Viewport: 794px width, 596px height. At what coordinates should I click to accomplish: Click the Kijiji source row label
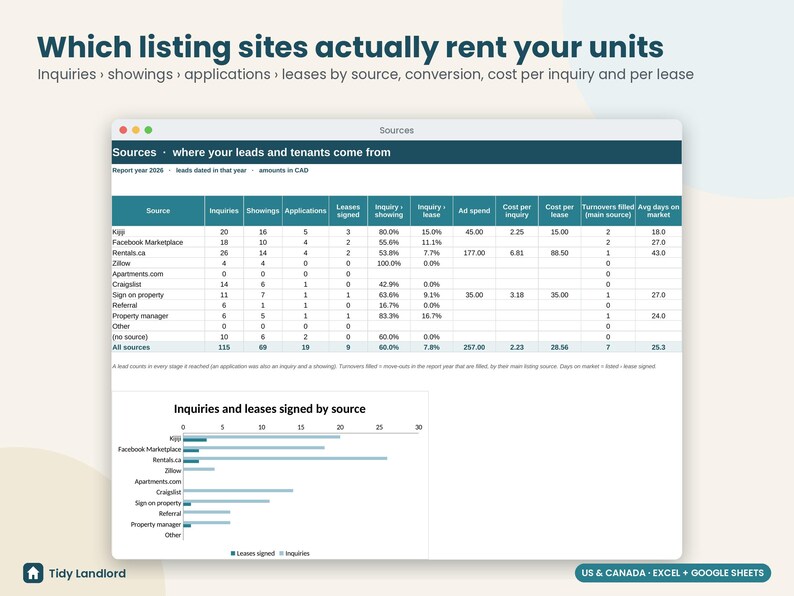pos(118,232)
